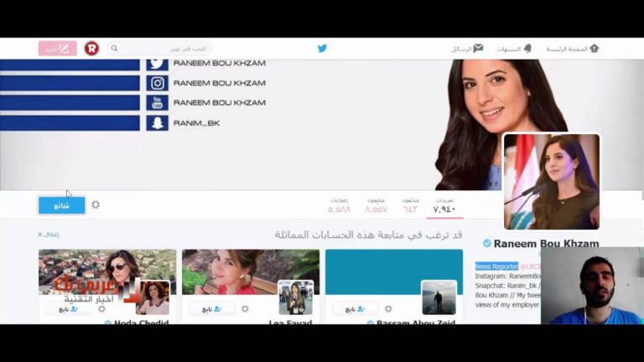644x362 pixels.
Task: Click the search magnifier icon
Action: (115, 49)
